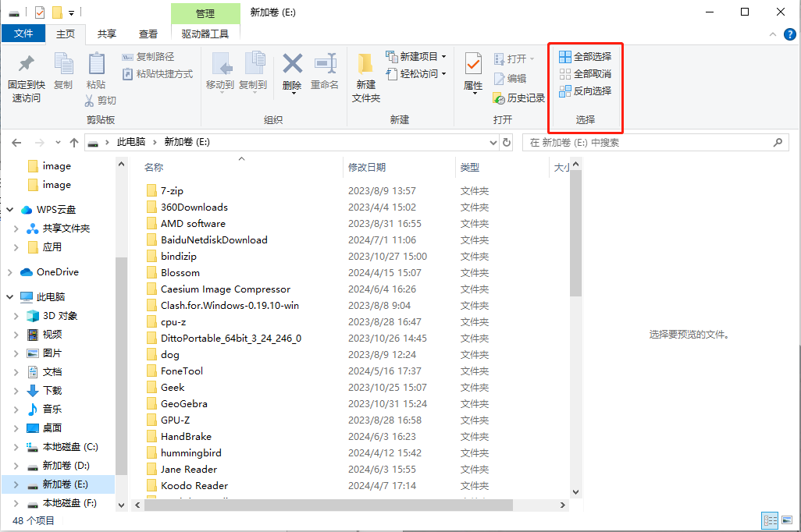This screenshot has height=532, width=801.
Task: Click the Copy (复制) icon
Action: pyautogui.click(x=62, y=74)
